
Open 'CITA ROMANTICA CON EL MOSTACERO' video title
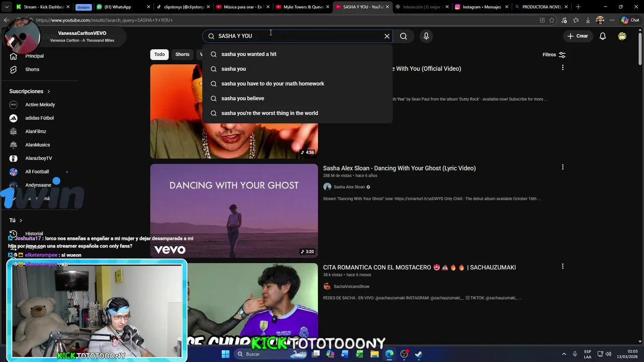419,267
